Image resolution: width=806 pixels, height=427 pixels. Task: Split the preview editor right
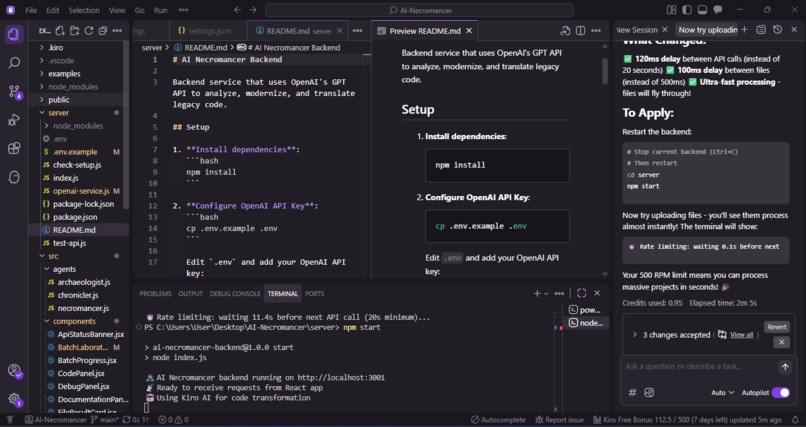[580, 31]
